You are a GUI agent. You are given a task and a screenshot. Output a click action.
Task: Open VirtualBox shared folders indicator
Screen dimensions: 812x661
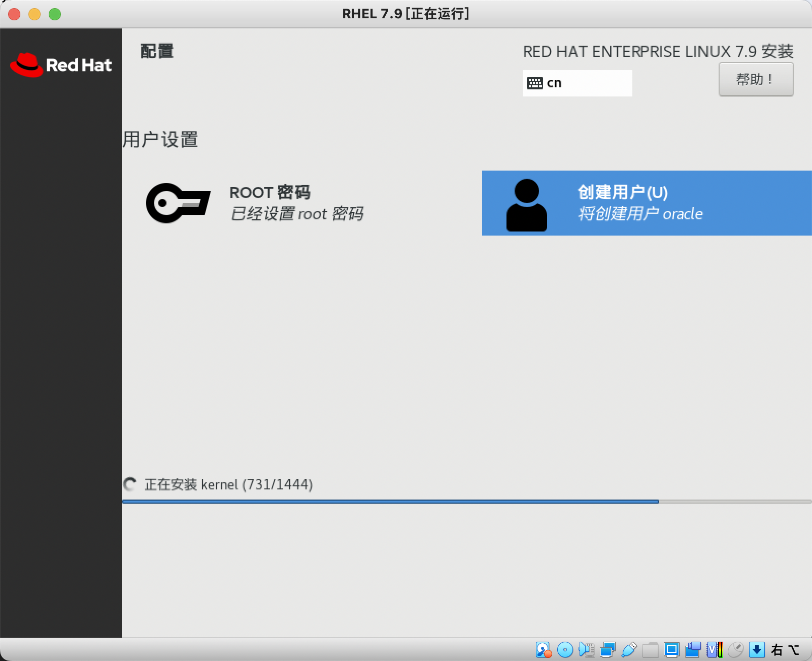(x=650, y=649)
